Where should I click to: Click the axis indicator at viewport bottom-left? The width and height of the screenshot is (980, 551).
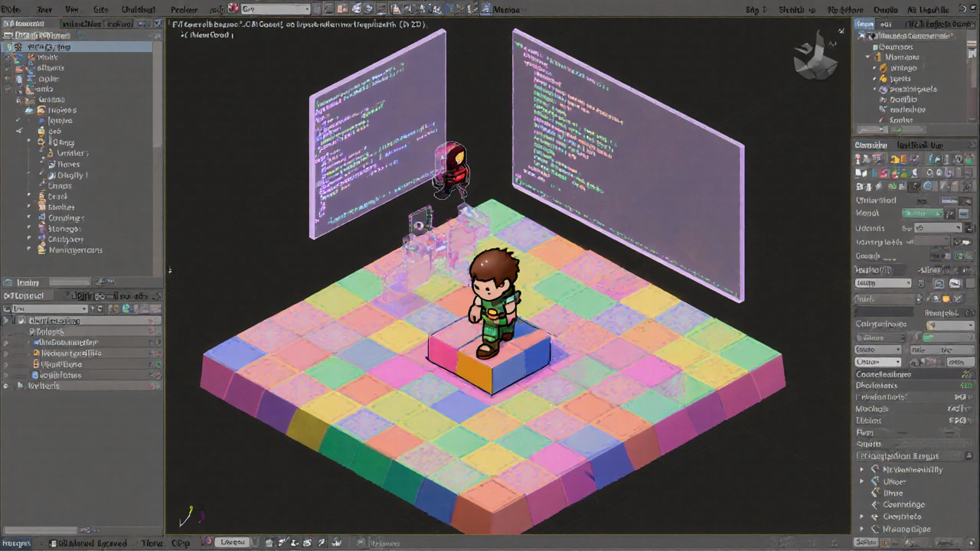click(187, 517)
